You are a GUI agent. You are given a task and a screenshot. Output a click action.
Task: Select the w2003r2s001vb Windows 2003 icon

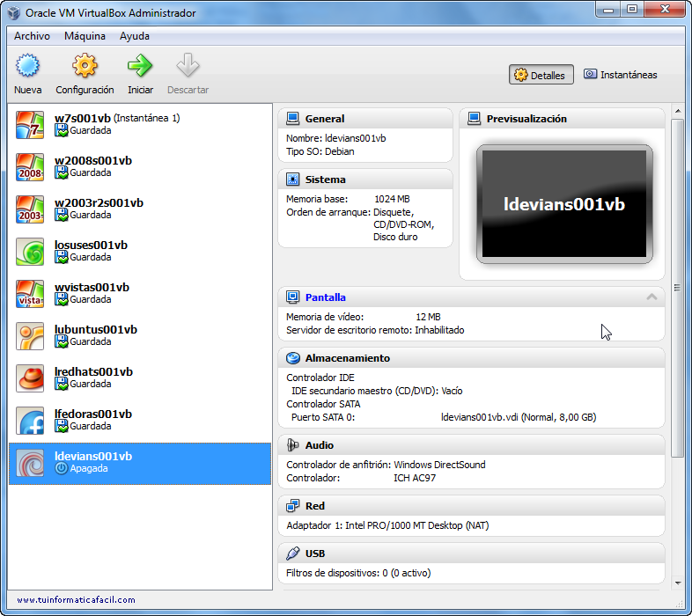30,209
